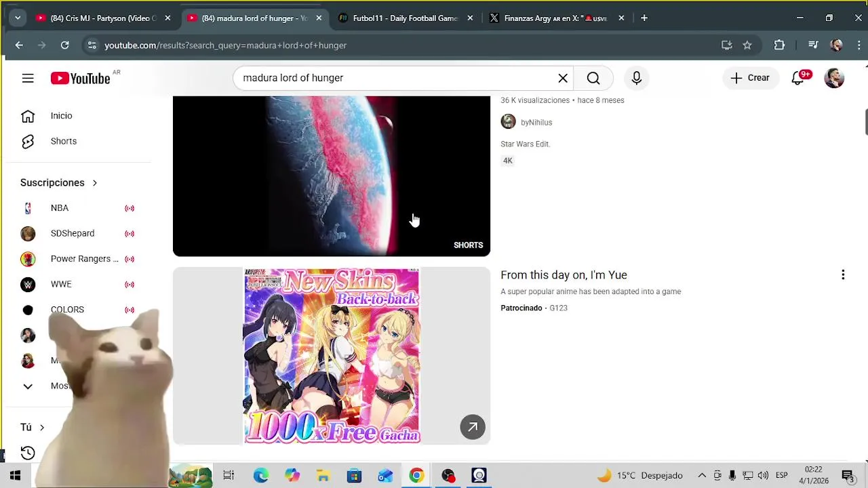Open the tab search dropdown arrow
Viewport: 868px width, 488px height.
18,18
